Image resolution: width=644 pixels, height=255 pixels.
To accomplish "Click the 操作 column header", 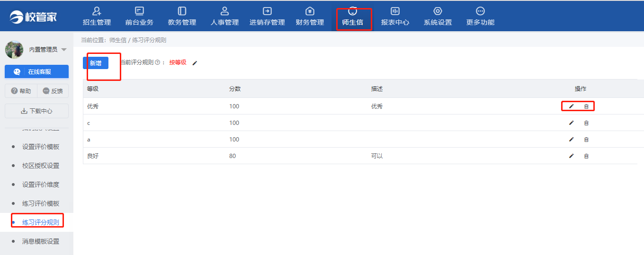I will pyautogui.click(x=581, y=89).
